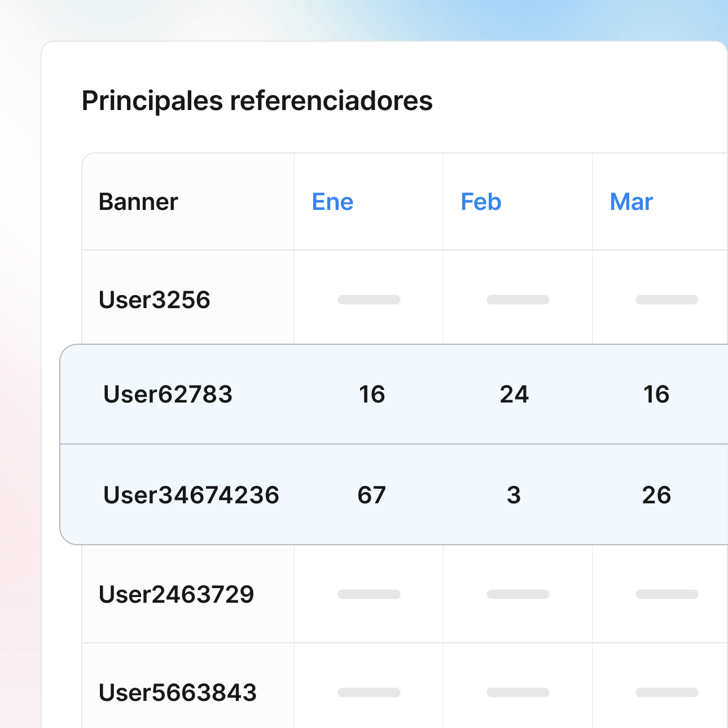The image size is (728, 728).
Task: Click the Principales referenciadores title
Action: coord(257,100)
